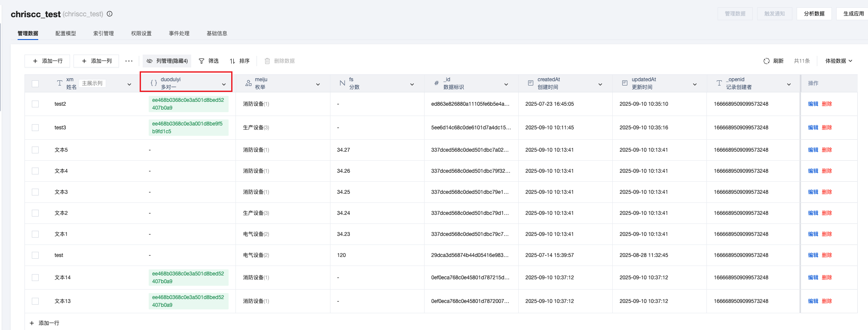Click the text type icon of xm column
868x330 pixels.
coord(60,83)
